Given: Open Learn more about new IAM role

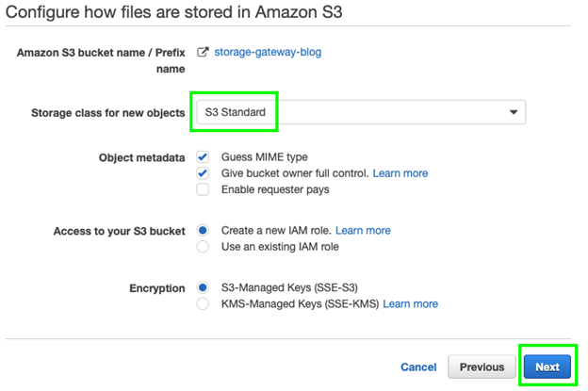Looking at the screenshot, I should coord(363,230).
